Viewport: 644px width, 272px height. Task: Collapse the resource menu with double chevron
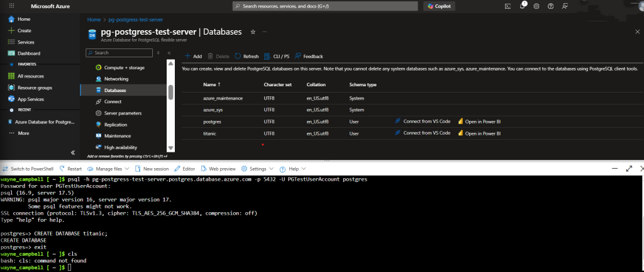(169, 53)
